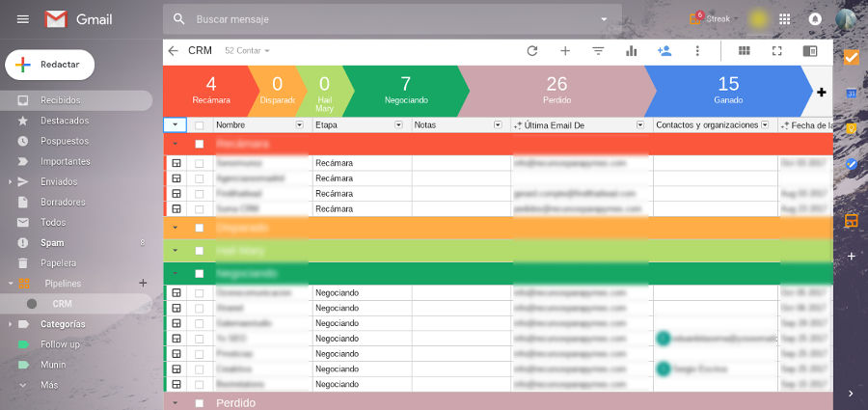Open the box icon in first Recámara row
Image resolution: width=868 pixels, height=410 pixels.
176,163
